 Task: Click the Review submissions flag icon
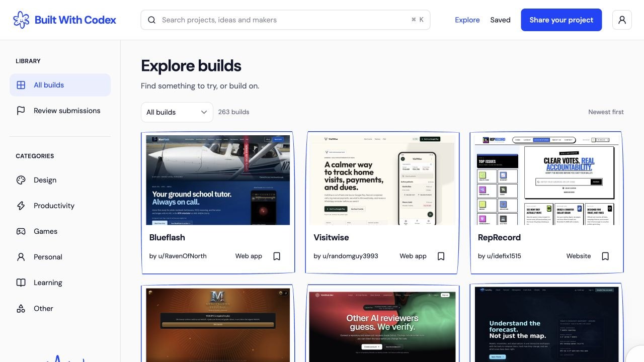(x=21, y=111)
